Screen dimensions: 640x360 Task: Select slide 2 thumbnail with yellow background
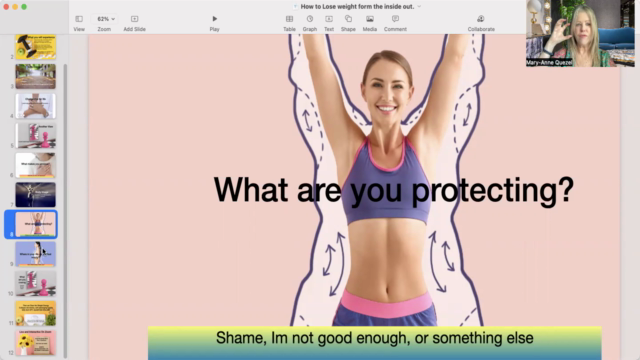tap(36, 47)
